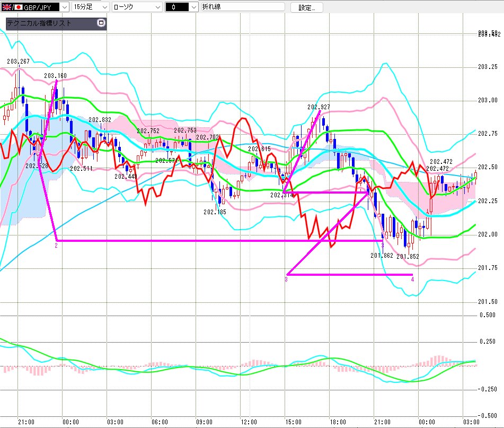
Task: Click the magenta point marker labeled 2
Action: coord(56,246)
